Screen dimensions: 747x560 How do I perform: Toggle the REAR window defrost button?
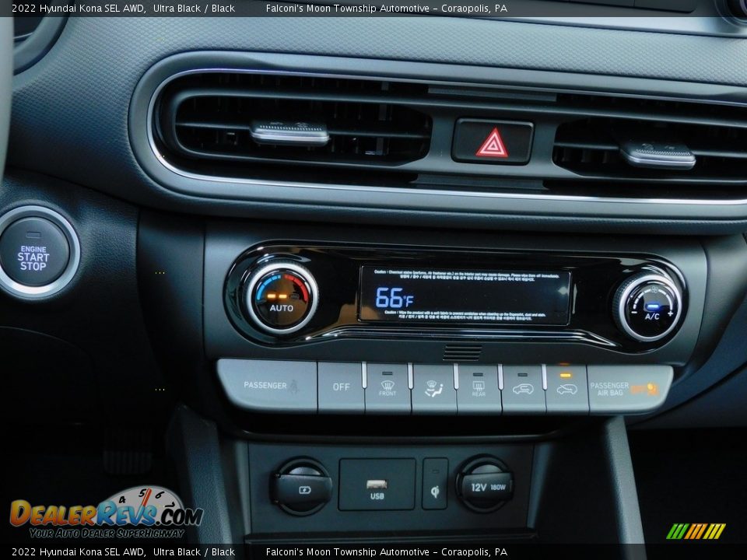[x=479, y=389]
